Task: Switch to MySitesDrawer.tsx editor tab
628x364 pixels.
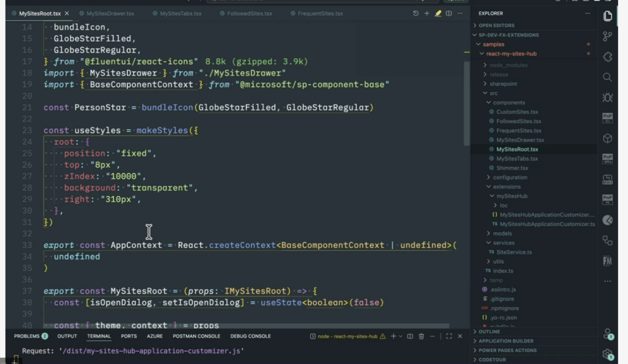Action: [110, 13]
